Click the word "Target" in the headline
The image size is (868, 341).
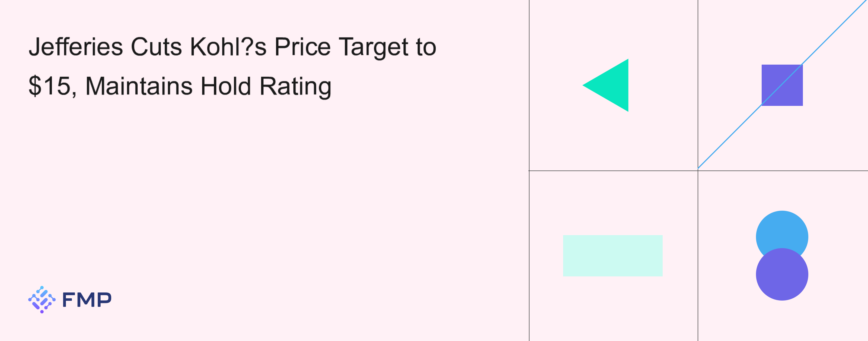(373, 48)
